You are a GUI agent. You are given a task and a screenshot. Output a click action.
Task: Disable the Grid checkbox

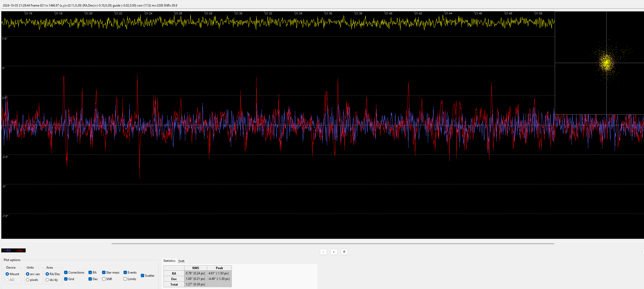66,279
